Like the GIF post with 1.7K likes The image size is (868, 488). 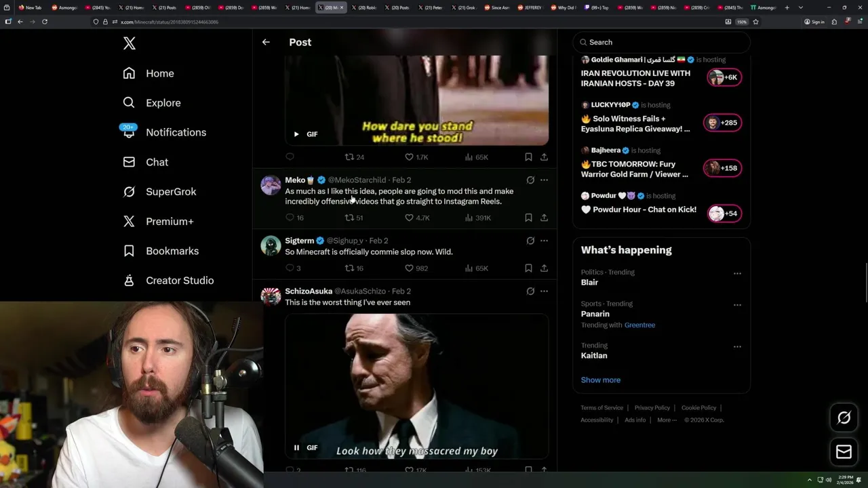coord(416,157)
